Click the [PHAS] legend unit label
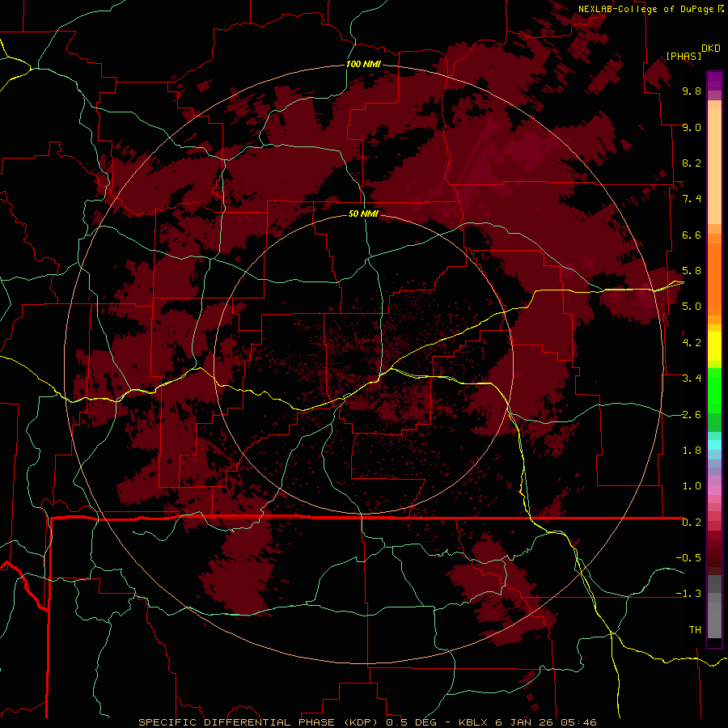The height and width of the screenshot is (728, 728). coord(684,56)
